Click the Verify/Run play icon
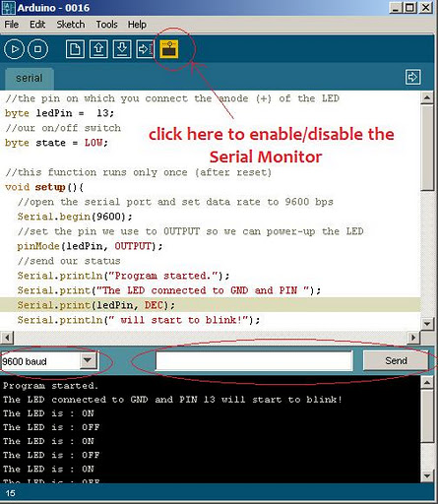 (14, 49)
